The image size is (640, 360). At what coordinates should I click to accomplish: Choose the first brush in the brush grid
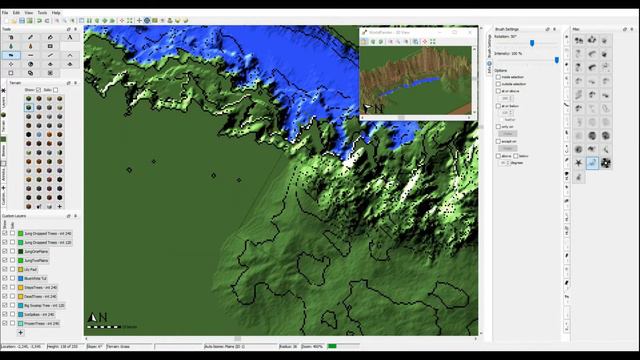click(578, 40)
